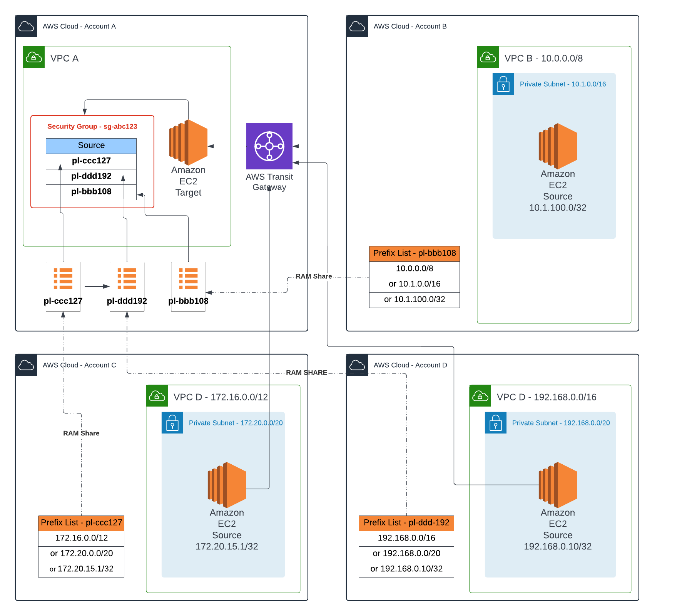
Task: Click the Security Group sg-abc123 title
Action: pos(92,126)
